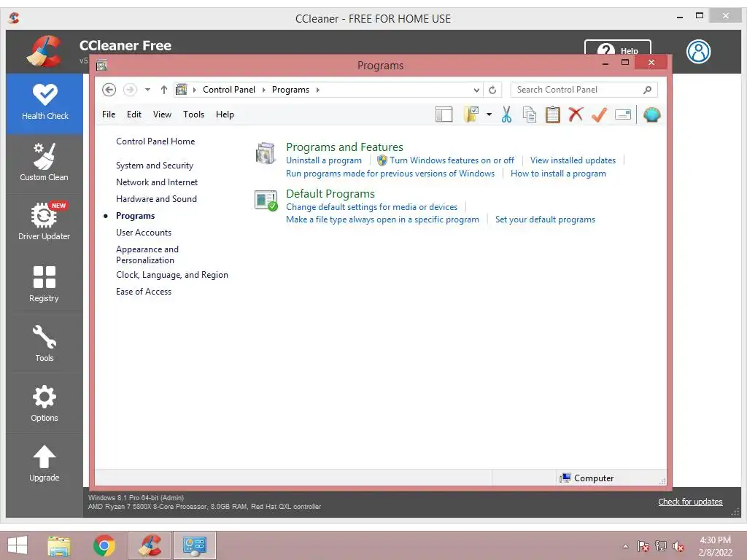Open the File menu
Image resolution: width=747 pixels, height=560 pixels.
109,114
